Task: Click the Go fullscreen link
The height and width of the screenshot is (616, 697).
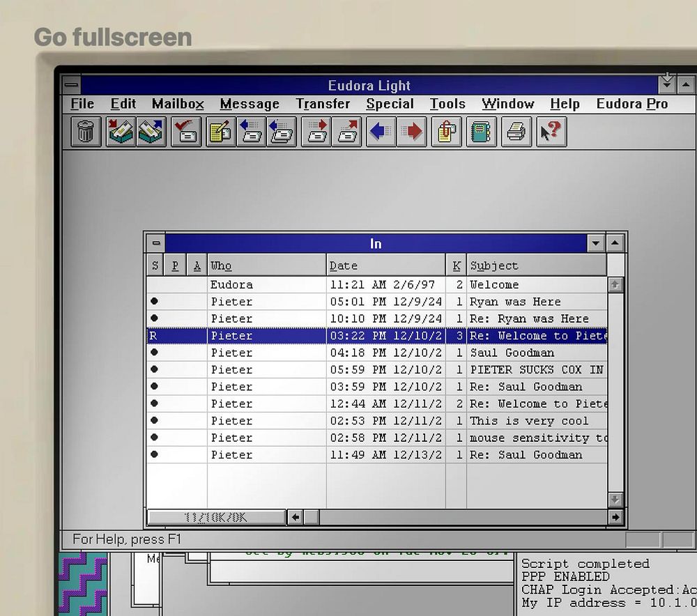Action: click(113, 37)
